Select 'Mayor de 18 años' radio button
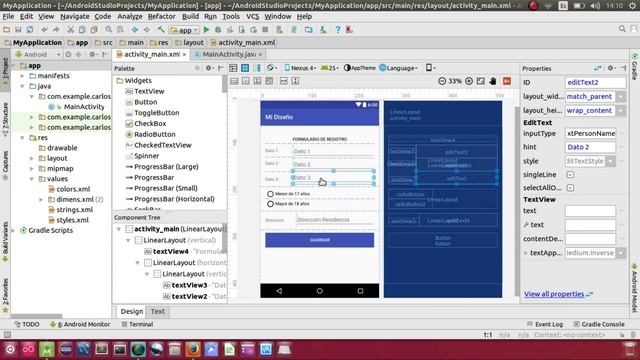Viewport: 640px width, 360px height. (270, 203)
